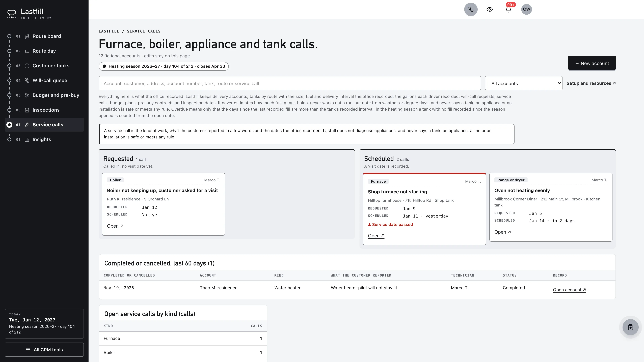Click the Furnace row in kind table
Image resolution: width=644 pixels, height=362 pixels.
tap(183, 339)
